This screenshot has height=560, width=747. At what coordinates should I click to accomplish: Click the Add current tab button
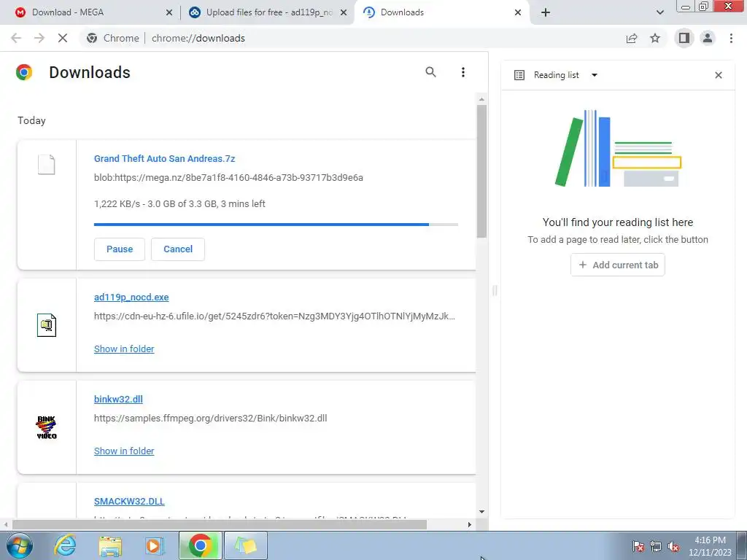[617, 265]
